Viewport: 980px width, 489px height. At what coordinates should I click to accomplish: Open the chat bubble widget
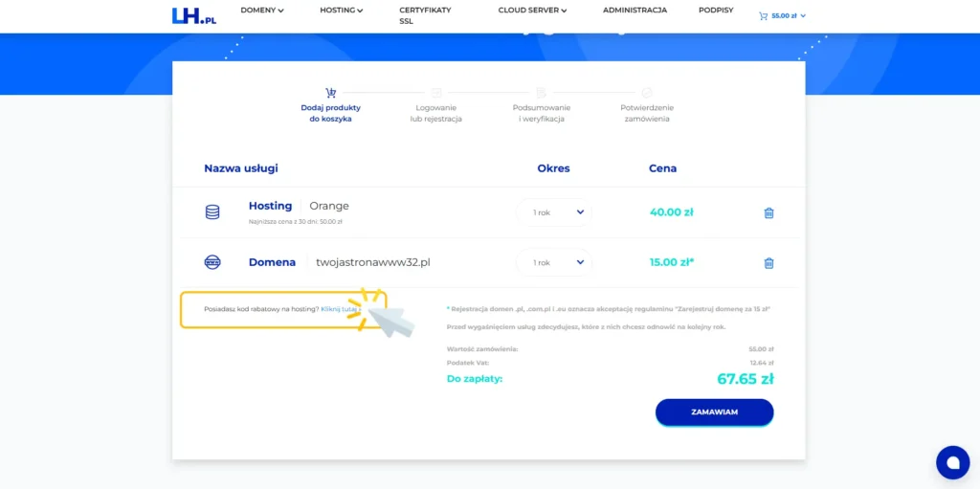tap(951, 462)
